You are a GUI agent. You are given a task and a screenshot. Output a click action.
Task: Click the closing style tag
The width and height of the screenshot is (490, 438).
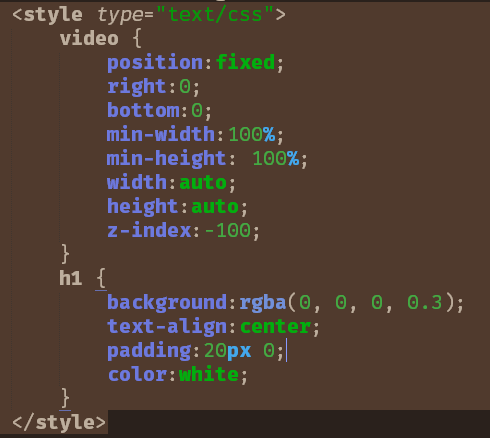click(59, 423)
